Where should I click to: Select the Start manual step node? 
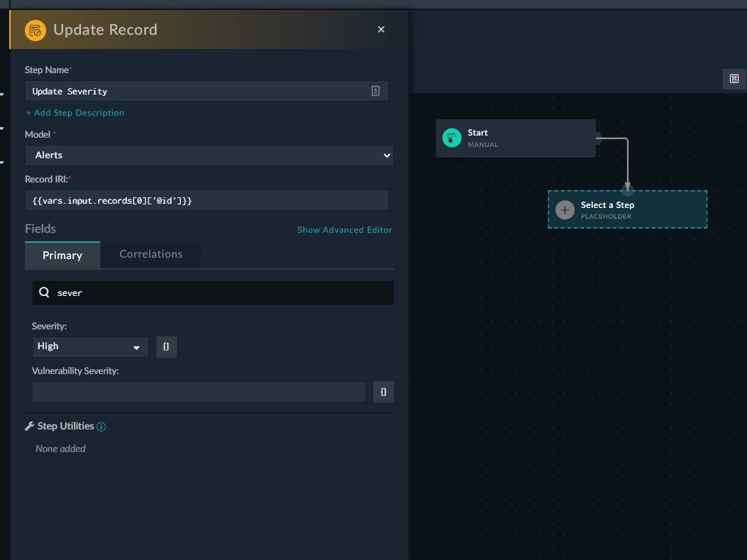pyautogui.click(x=516, y=138)
